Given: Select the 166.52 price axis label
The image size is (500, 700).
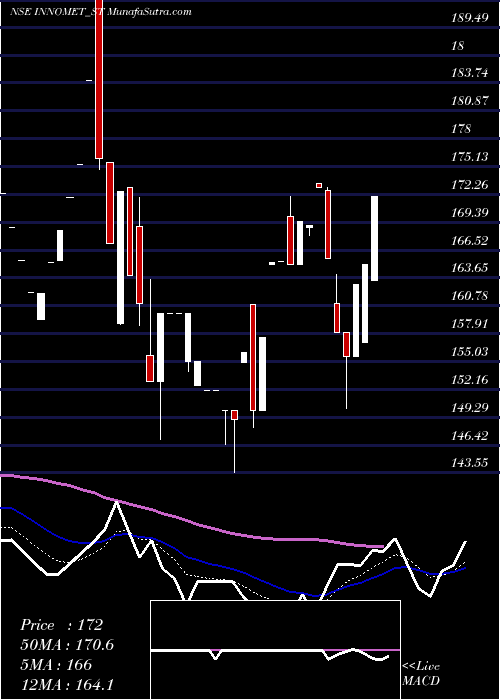Looking at the screenshot, I should 470,241.
